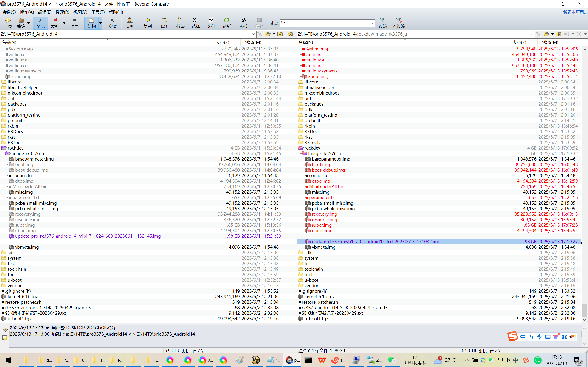Screen dimensions: 588x367
Task: Click the Swap (交换) sides icon
Action: (244, 23)
